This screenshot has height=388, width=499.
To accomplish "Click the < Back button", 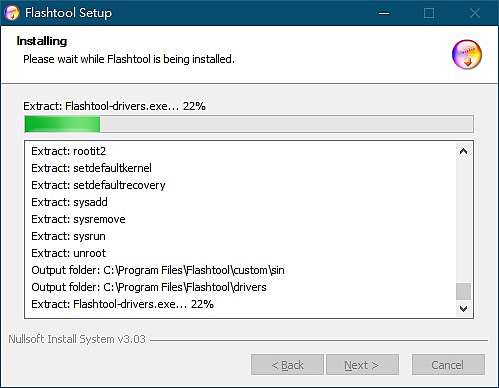I will (x=287, y=365).
